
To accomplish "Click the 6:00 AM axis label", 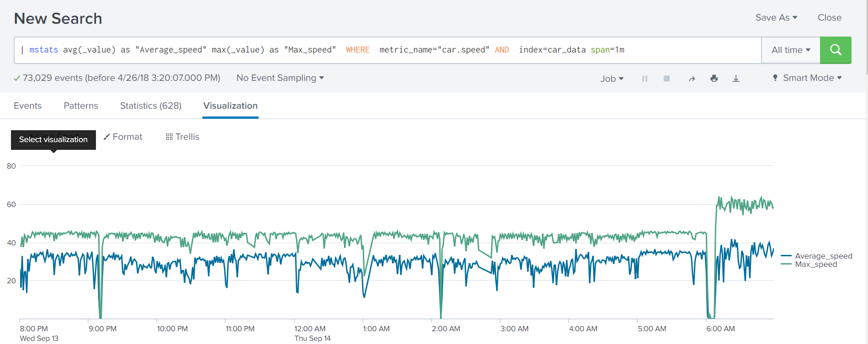I will point(720,328).
